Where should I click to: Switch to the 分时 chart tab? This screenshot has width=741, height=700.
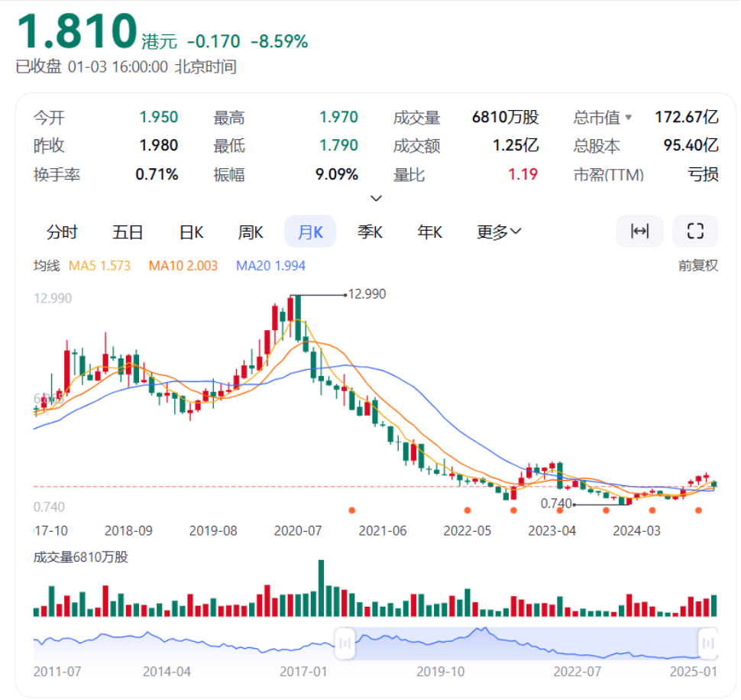click(x=62, y=232)
